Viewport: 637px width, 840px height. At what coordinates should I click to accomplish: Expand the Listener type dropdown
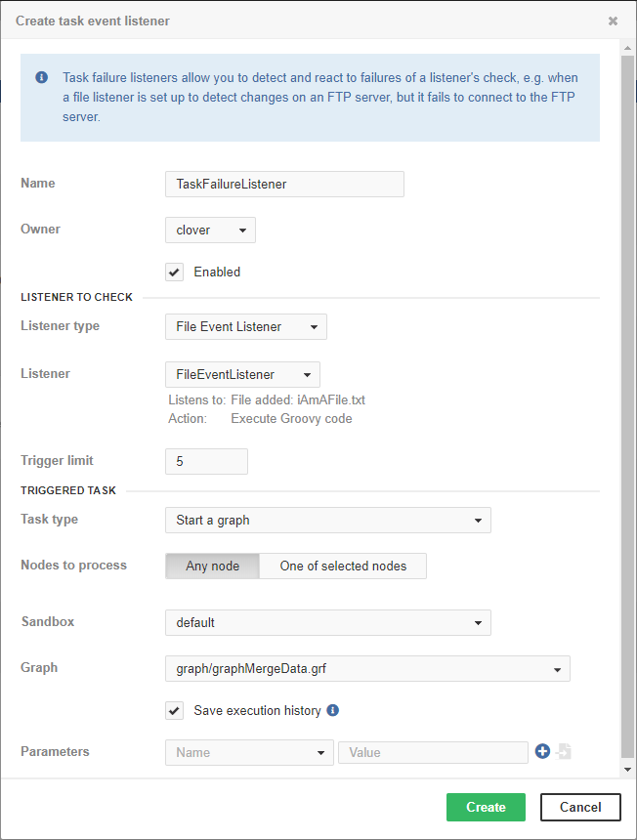(245, 326)
